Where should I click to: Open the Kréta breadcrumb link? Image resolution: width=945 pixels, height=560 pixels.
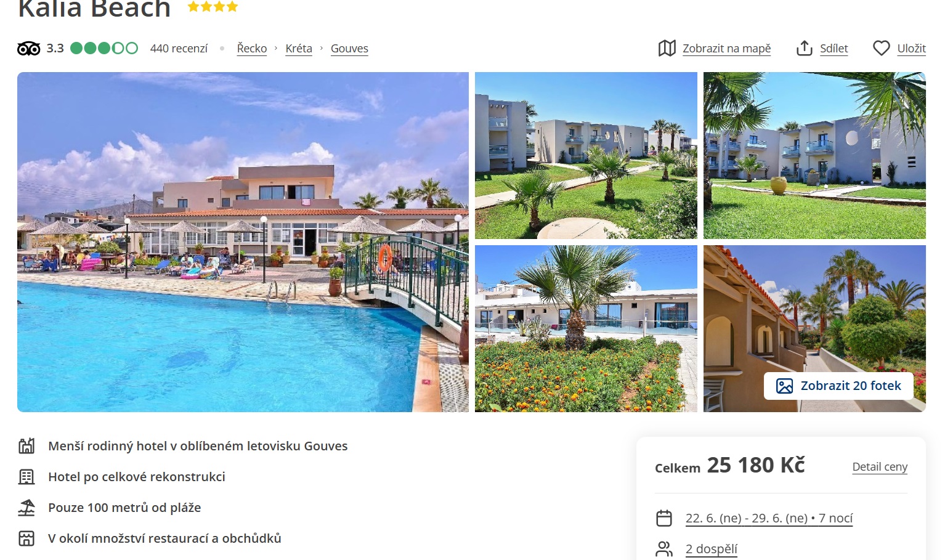299,48
